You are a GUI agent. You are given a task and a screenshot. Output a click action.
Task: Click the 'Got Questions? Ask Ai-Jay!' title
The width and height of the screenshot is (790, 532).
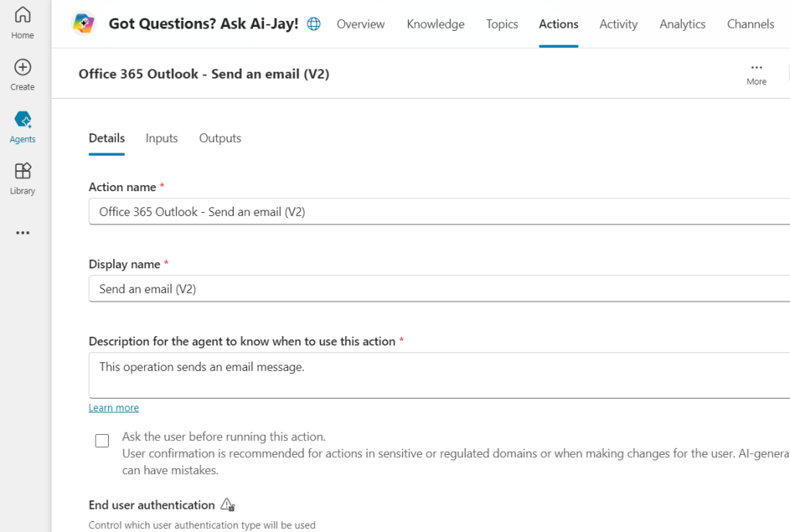click(x=204, y=24)
